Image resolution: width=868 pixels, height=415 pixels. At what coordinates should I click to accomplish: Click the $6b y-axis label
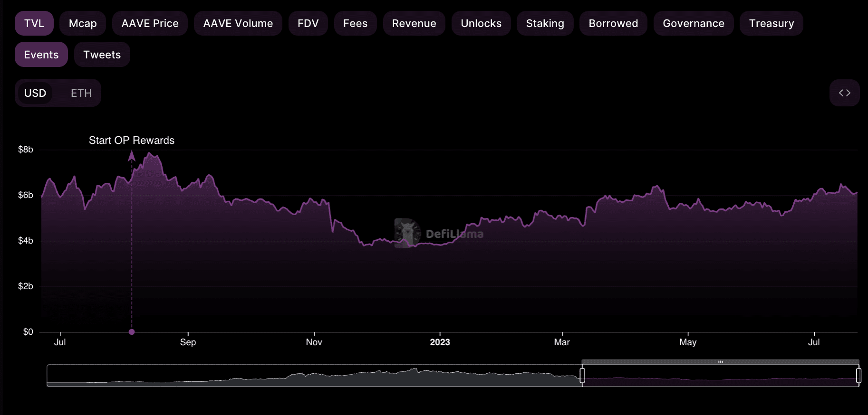click(26, 195)
